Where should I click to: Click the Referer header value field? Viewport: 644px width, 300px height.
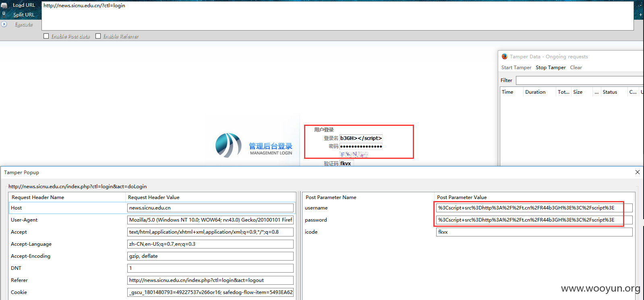pos(210,280)
